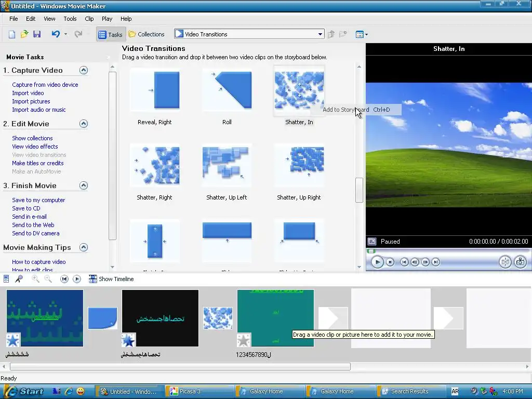532x399 pixels.
Task: Collapse the Movie Making Tips section
Action: point(84,247)
